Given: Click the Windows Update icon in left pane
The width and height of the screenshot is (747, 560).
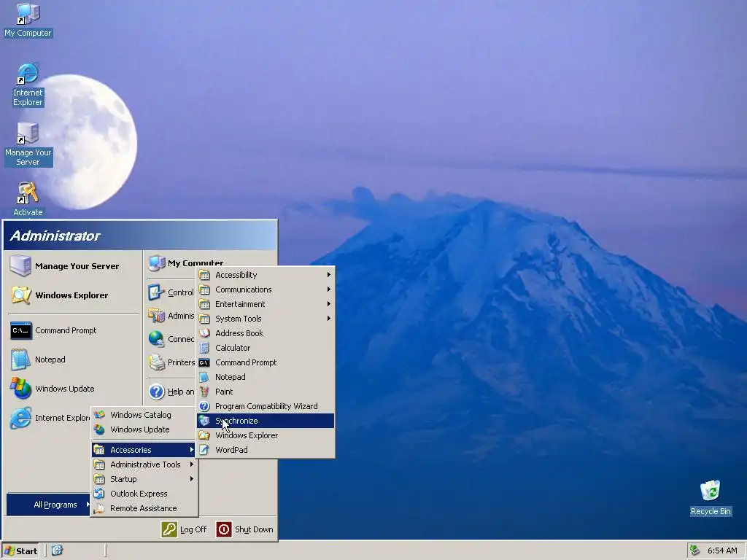Looking at the screenshot, I should tap(20, 389).
